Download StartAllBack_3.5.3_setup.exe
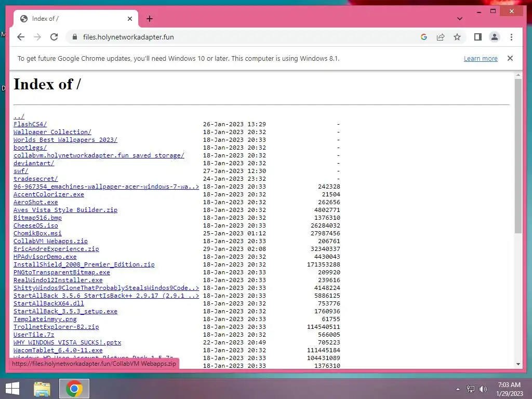 [x=65, y=312]
